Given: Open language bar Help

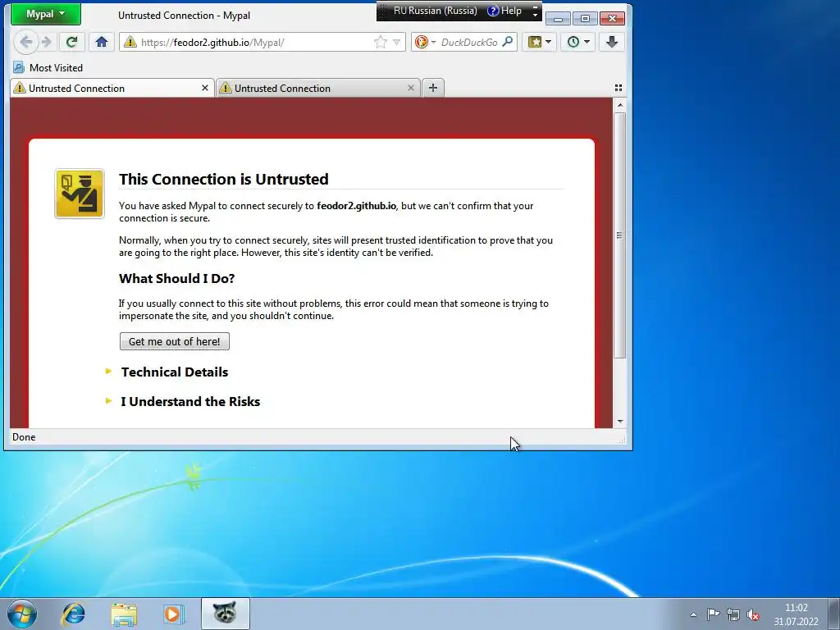Looking at the screenshot, I should 504,11.
